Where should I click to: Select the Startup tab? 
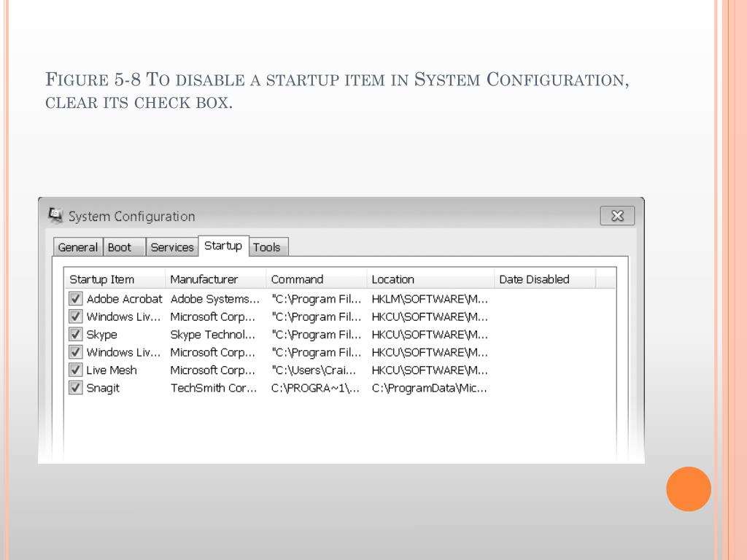click(x=223, y=246)
